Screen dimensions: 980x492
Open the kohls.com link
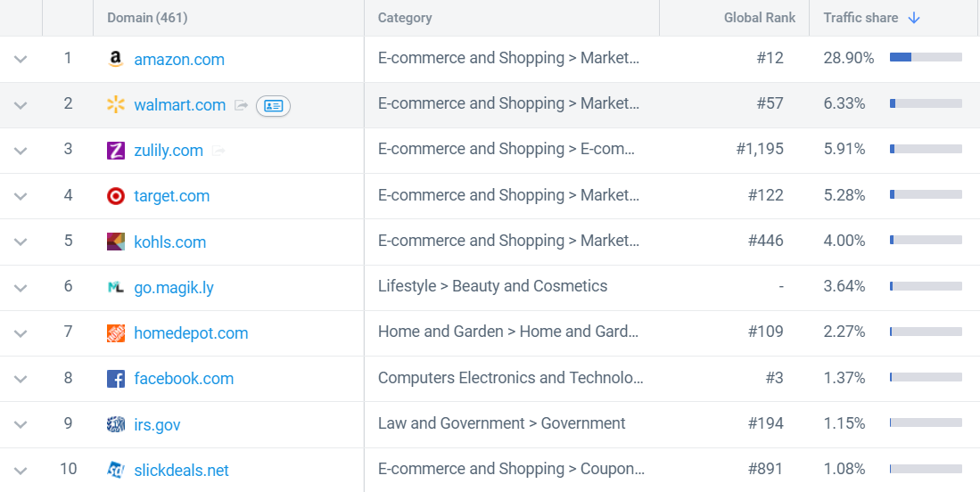coord(170,242)
